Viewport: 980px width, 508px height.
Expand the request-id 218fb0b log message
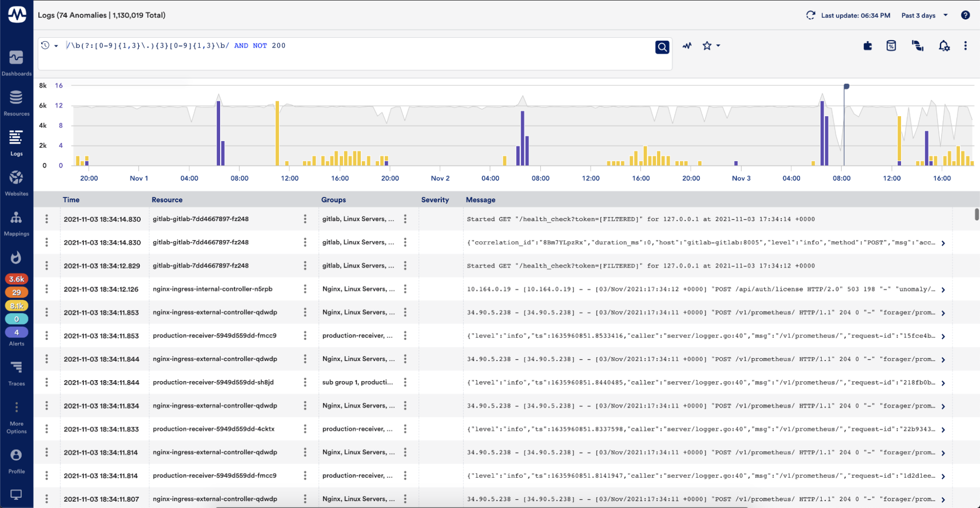943,383
